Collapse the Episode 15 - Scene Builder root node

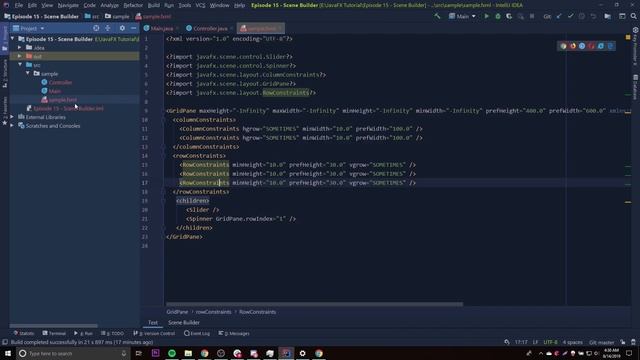tap(12, 39)
